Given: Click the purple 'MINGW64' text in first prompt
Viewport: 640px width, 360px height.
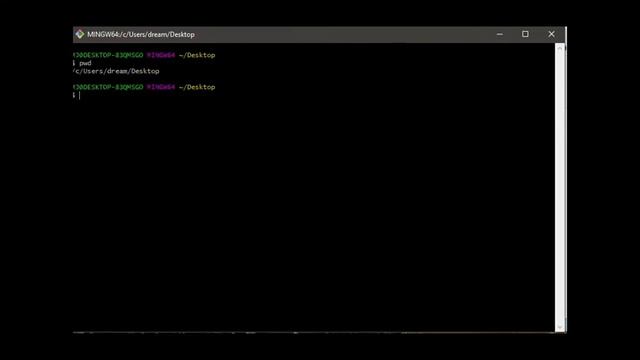Looking at the screenshot, I should (161, 55).
